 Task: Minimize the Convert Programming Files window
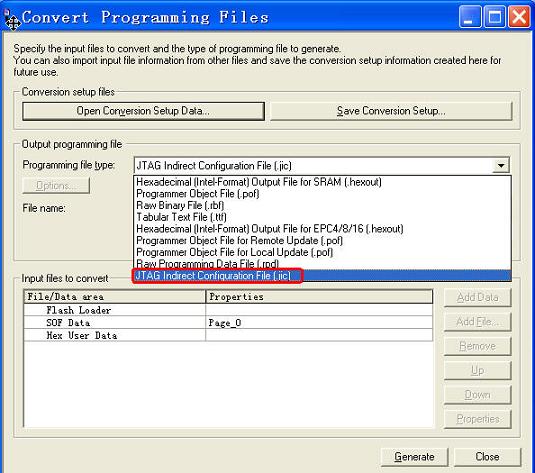tap(469, 17)
